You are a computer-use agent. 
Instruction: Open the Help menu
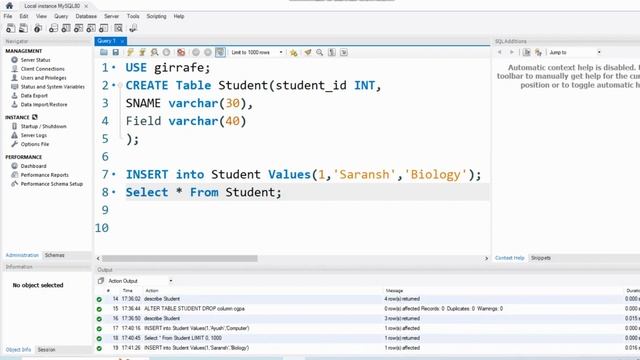point(179,16)
